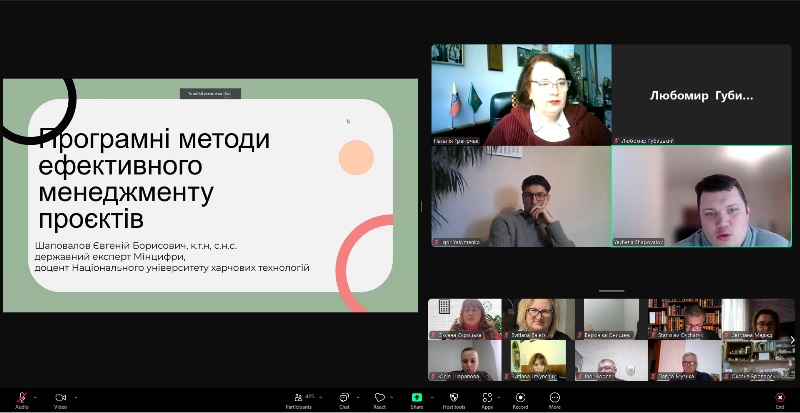The width and height of the screenshot is (800, 413).
Task: Unmute the microphone with the Audio icon
Action: pos(21,398)
